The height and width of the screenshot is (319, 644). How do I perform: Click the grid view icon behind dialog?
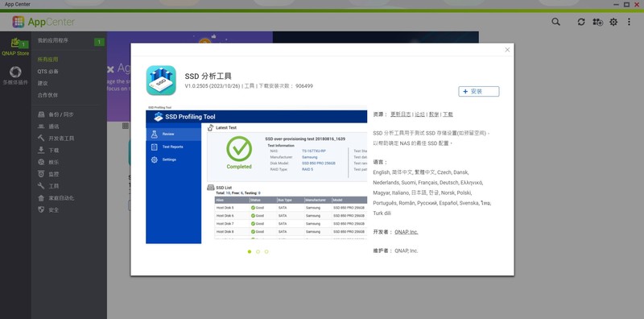[x=126, y=126]
